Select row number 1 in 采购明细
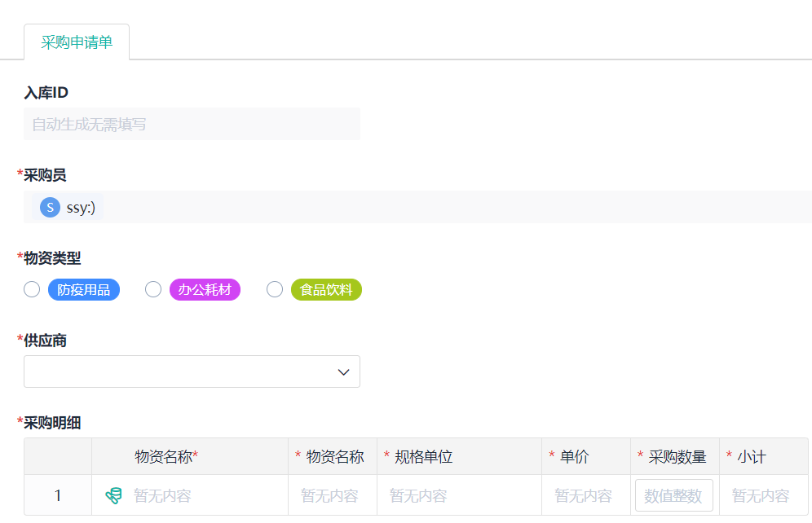This screenshot has height=523, width=812. pyautogui.click(x=58, y=495)
